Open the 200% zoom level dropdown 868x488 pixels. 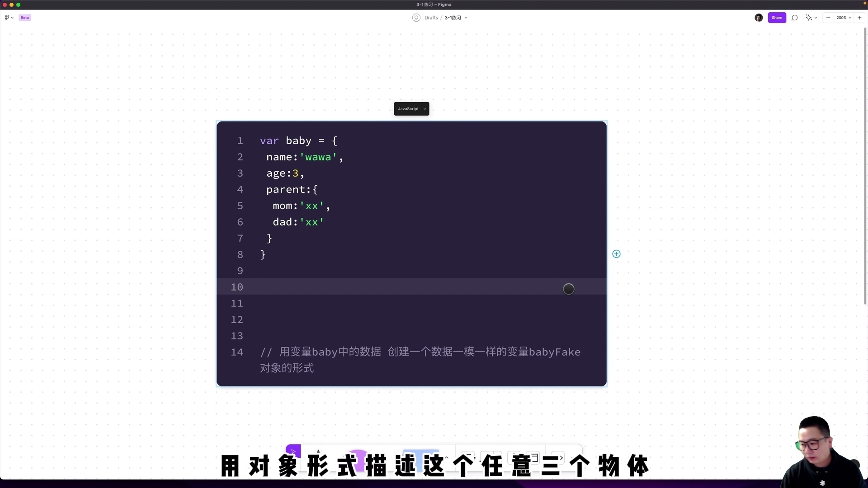[842, 18]
